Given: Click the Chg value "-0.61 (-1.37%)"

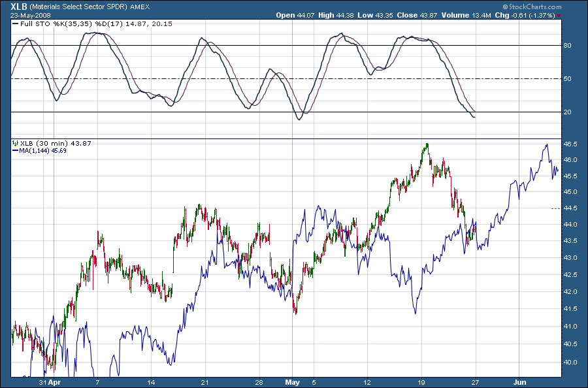Looking at the screenshot, I should 532,16.
